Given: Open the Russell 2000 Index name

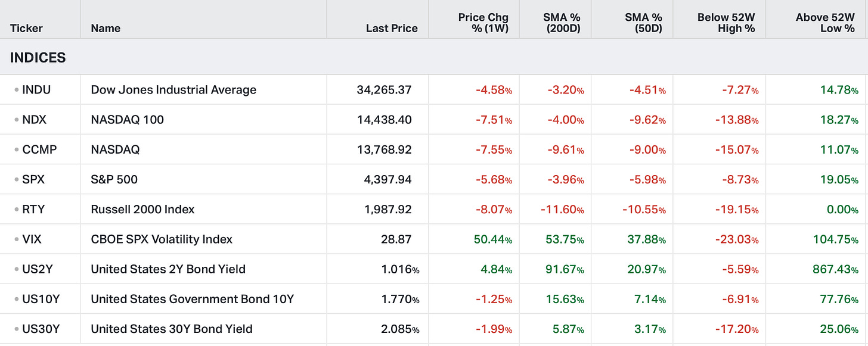Looking at the screenshot, I should [x=142, y=209].
